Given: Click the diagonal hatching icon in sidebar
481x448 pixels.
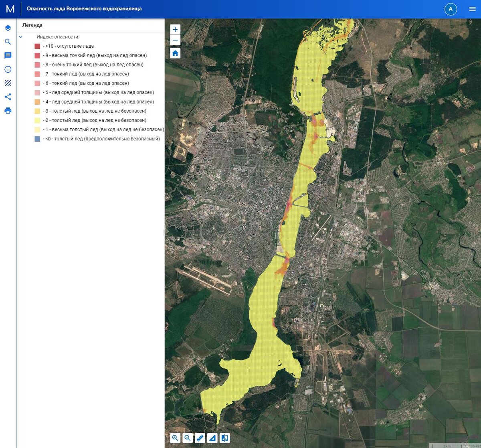Looking at the screenshot, I should 8,83.
